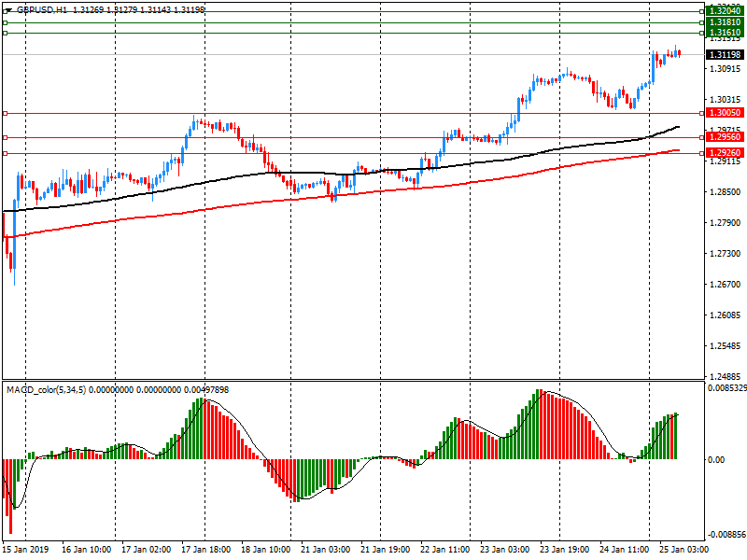The image size is (747, 560).
Task: Click the MACD axis value -0.008856
Action: [x=727, y=534]
